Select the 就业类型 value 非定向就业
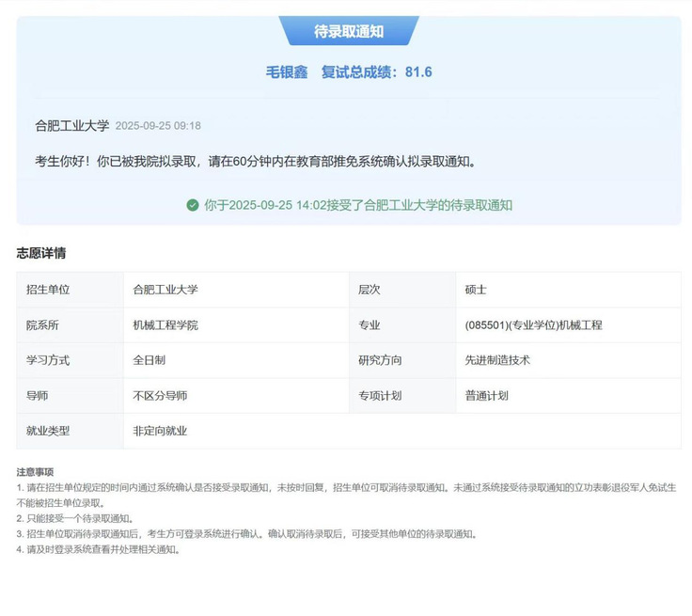 pyautogui.click(x=160, y=431)
